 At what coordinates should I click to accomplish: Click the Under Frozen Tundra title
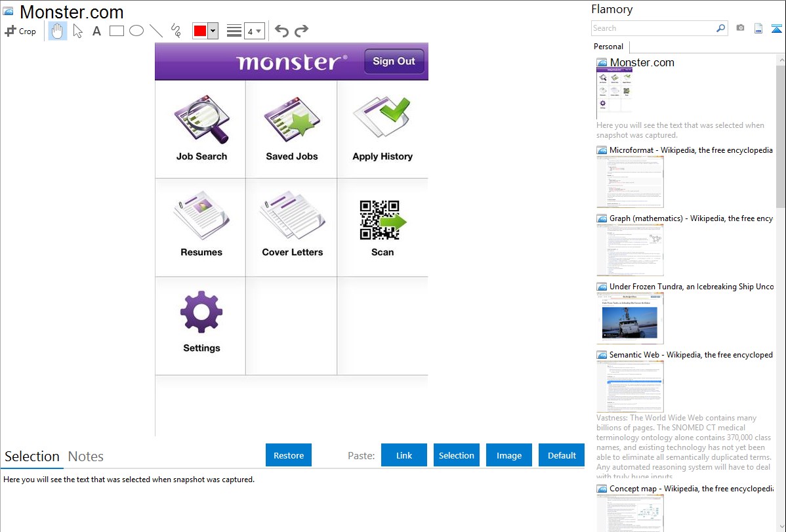(x=692, y=286)
